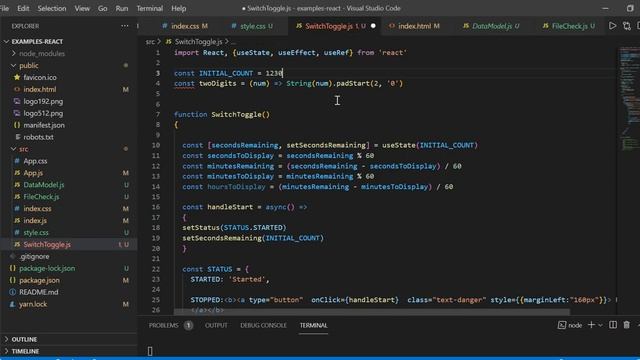Open favicon.ico star file icon
The image size is (640, 360).
[17, 77]
